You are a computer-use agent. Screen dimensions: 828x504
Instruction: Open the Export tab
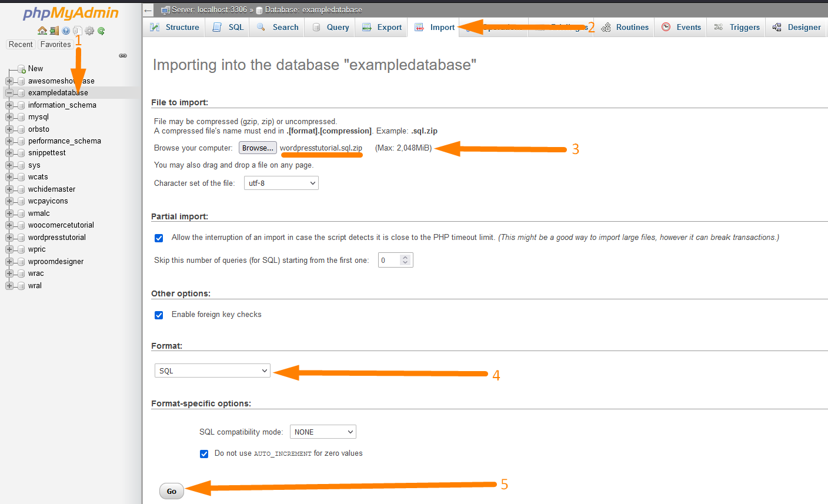382,27
